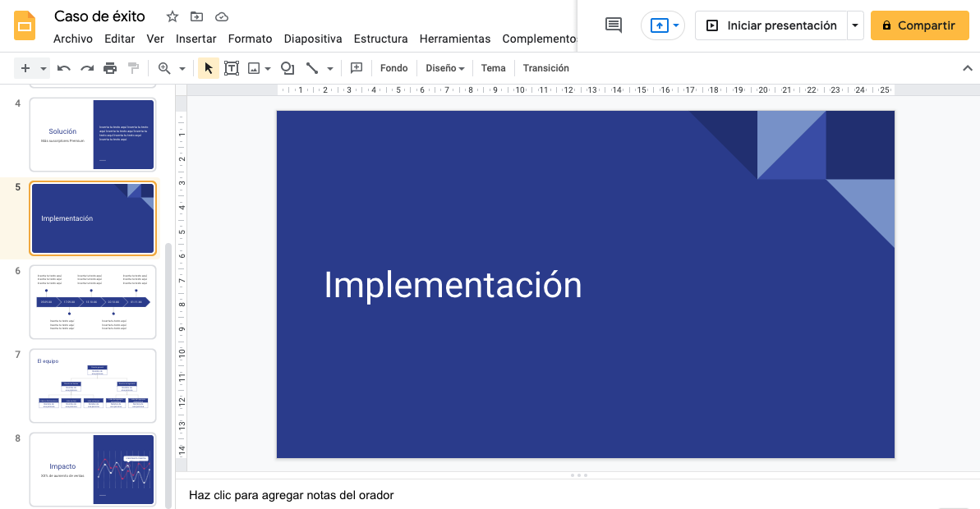Open the Iniciar presentación dropdown arrow
Viewport: 980px width, 509px height.
[855, 25]
